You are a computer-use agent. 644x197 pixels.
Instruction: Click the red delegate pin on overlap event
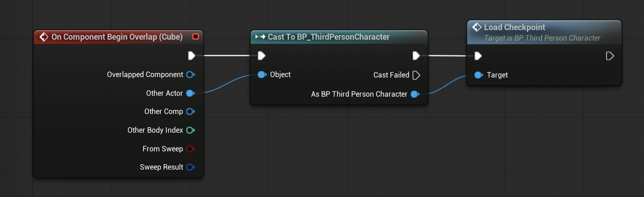[196, 36]
